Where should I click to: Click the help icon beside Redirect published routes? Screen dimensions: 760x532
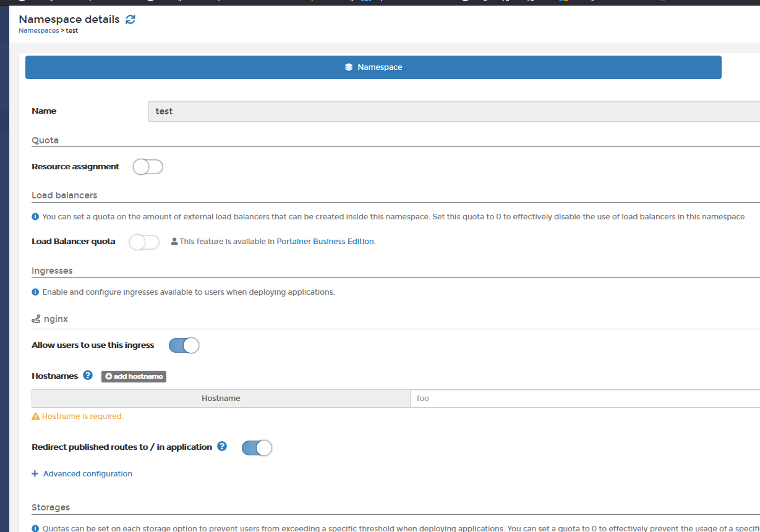point(221,446)
